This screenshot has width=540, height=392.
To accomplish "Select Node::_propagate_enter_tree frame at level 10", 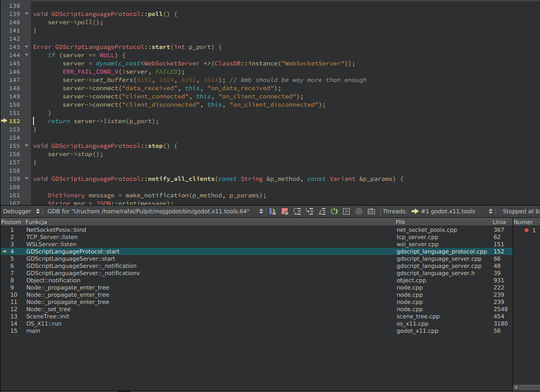I will coord(256,295).
